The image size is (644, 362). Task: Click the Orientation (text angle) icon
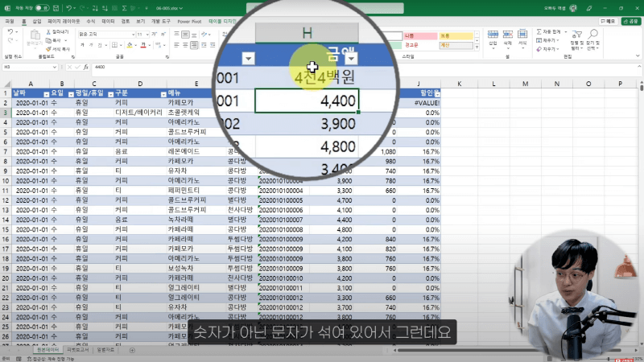click(205, 35)
